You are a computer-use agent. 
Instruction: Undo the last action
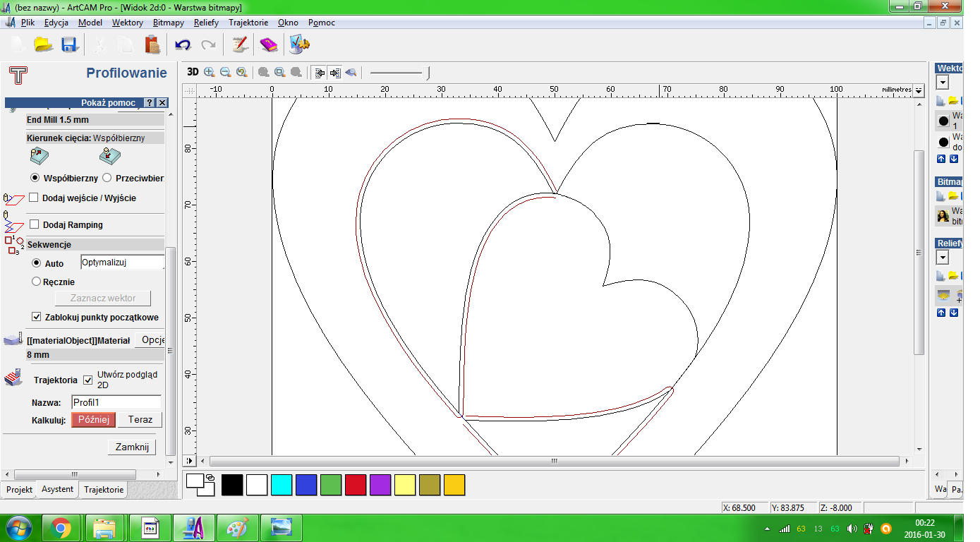pyautogui.click(x=183, y=45)
